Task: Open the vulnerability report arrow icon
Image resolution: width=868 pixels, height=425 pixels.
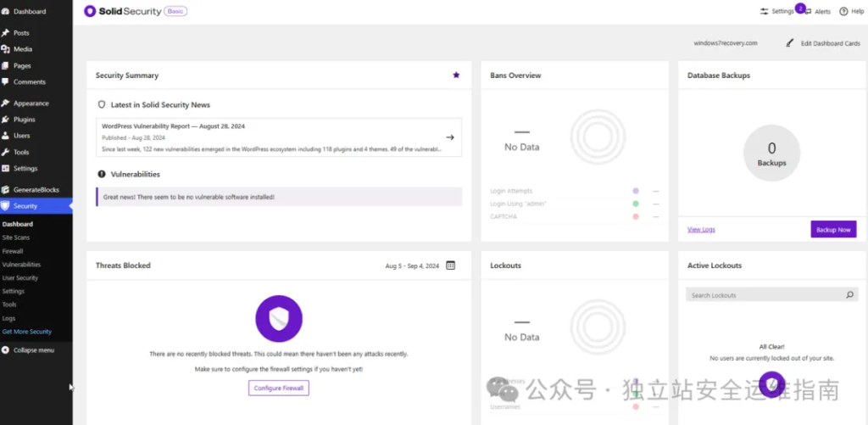Action: [x=450, y=137]
